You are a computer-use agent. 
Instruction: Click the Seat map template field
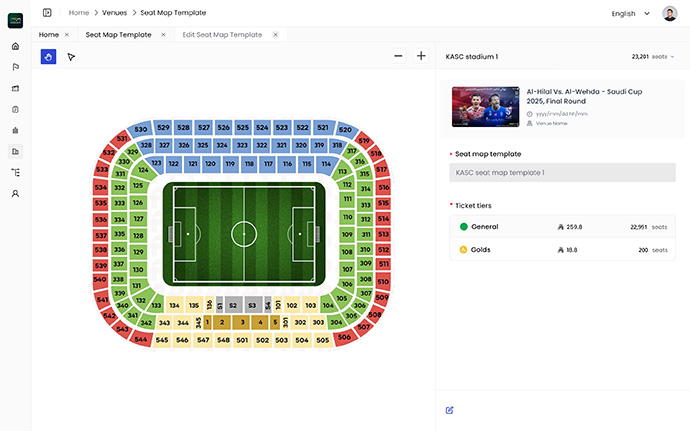pos(562,173)
